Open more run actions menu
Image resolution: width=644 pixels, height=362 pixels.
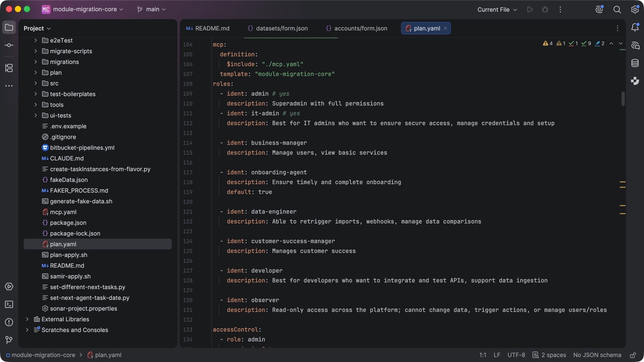[x=560, y=9]
